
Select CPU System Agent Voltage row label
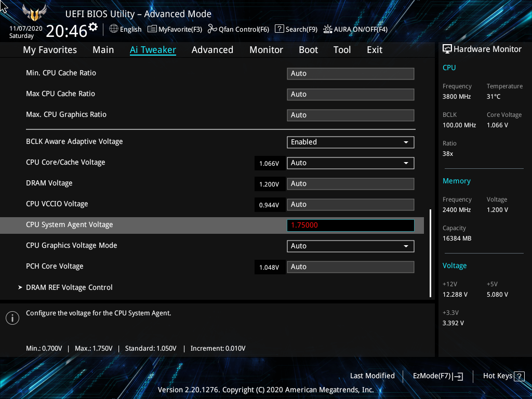[69, 224]
